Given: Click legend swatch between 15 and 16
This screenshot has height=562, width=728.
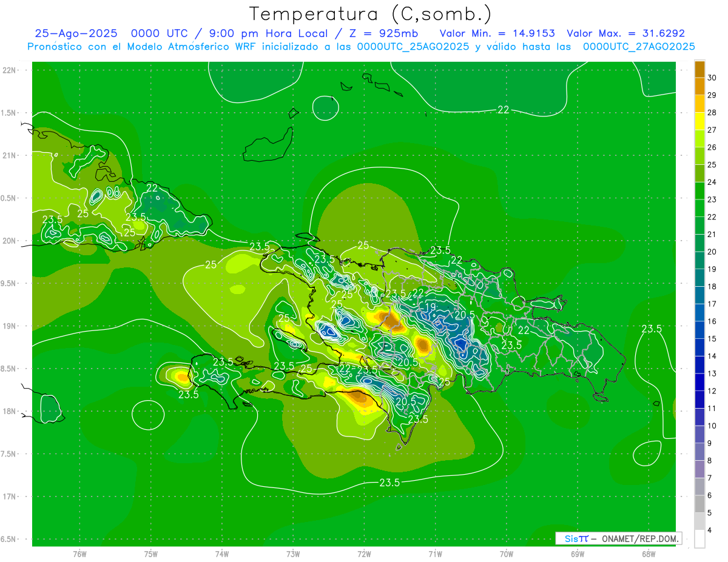Looking at the screenshot, I should tap(699, 330).
